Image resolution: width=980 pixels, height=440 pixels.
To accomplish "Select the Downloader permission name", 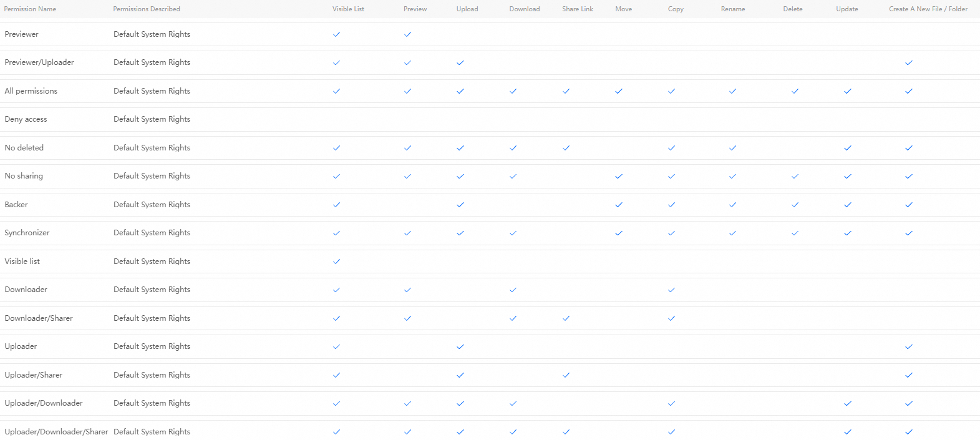I will (26, 290).
